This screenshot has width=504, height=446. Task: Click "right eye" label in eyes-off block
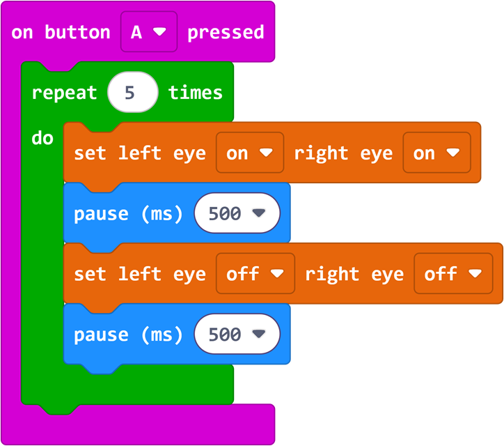(x=354, y=274)
